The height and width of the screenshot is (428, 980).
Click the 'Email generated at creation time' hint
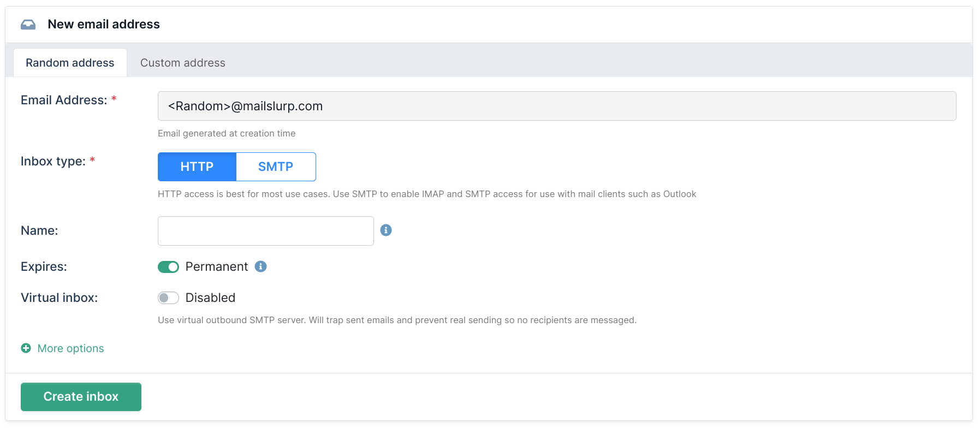pyautogui.click(x=227, y=133)
